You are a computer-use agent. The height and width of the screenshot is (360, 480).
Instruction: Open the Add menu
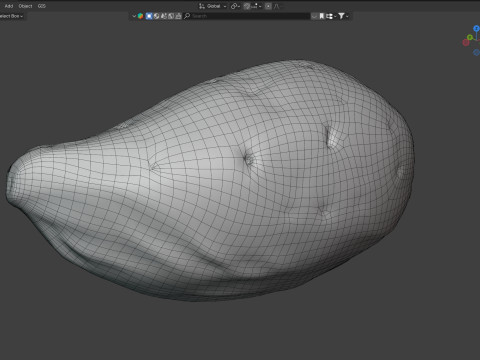click(9, 6)
